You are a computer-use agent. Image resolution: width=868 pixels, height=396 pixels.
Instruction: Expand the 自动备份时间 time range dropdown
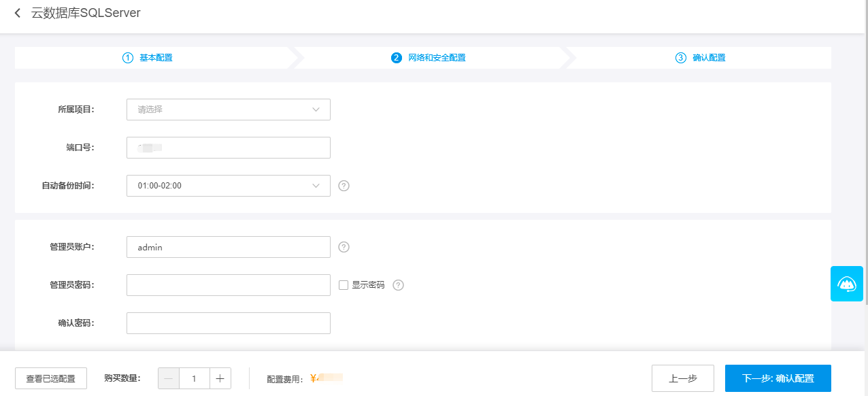tap(229, 186)
